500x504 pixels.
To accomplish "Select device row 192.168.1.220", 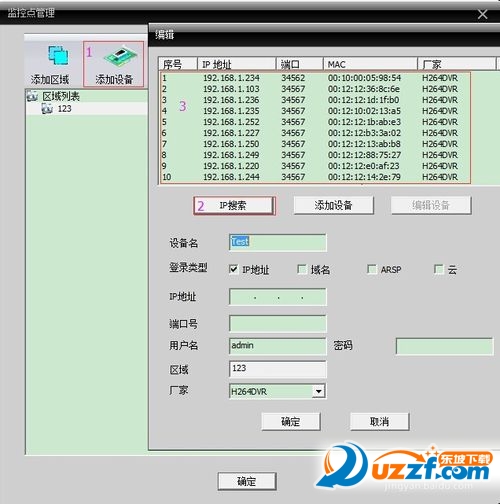I will 315,166.
